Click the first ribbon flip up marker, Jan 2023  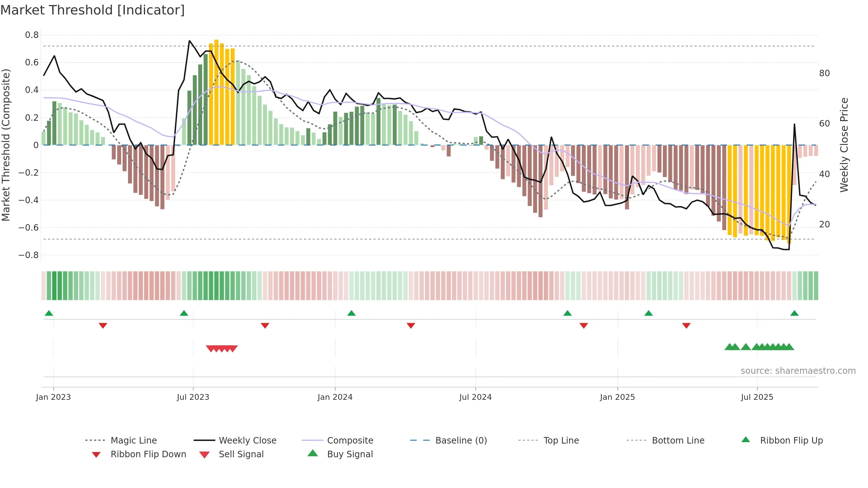pyautogui.click(x=49, y=313)
